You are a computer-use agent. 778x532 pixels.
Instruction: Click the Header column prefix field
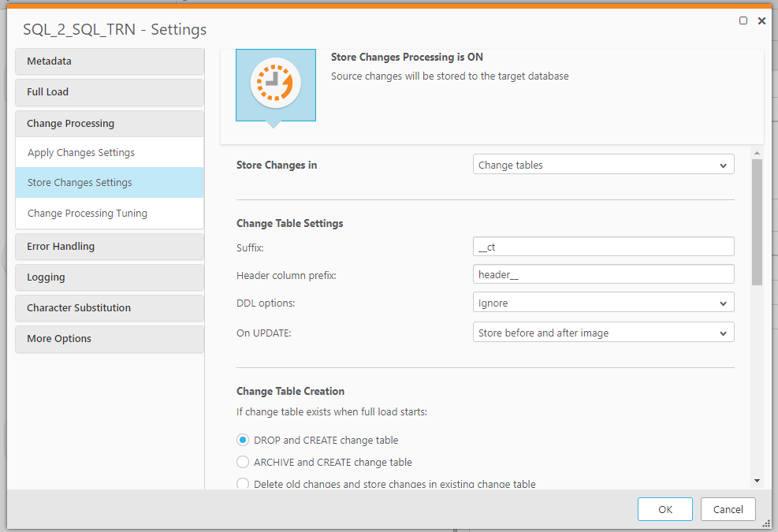click(603, 273)
